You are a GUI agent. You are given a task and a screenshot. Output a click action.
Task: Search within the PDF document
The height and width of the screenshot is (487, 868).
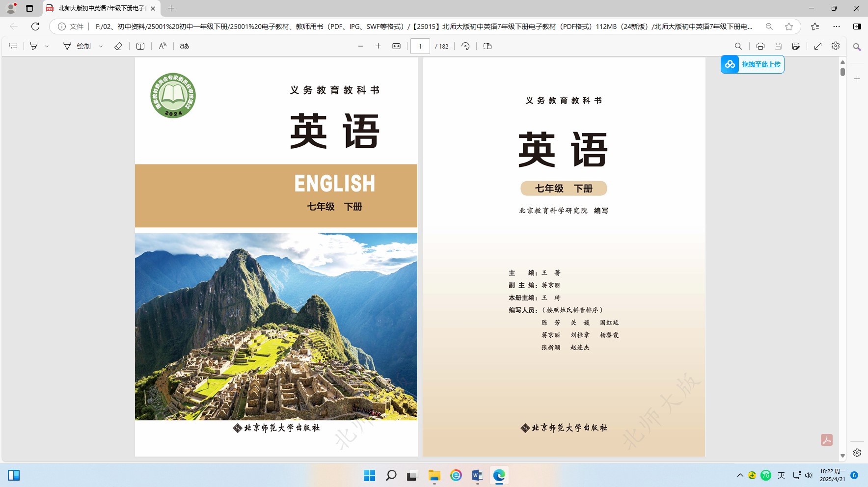click(738, 46)
